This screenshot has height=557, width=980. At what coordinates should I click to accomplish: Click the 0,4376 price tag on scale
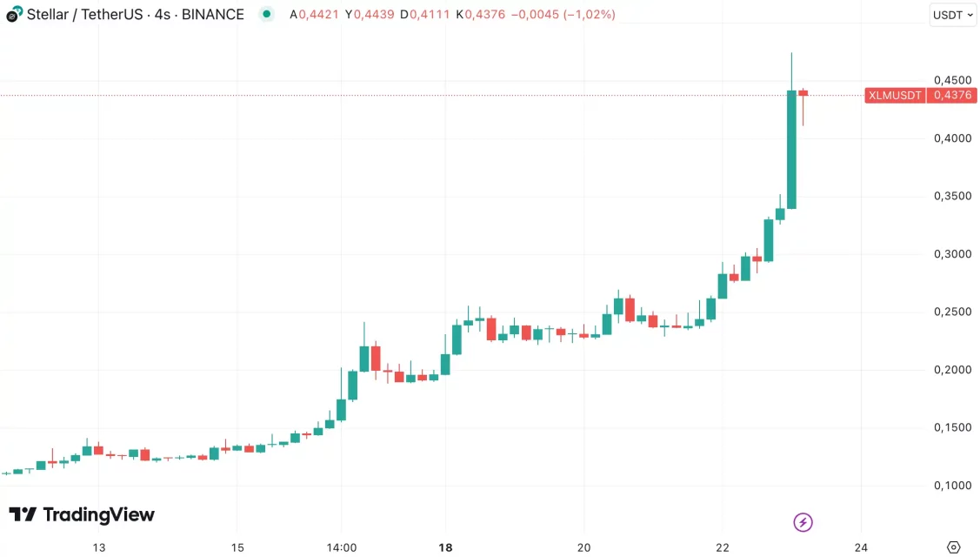tap(951, 95)
